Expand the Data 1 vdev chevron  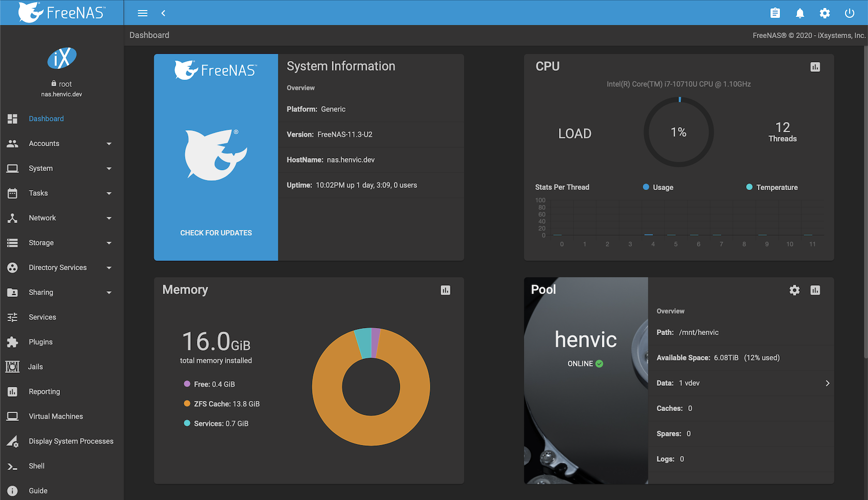(827, 383)
